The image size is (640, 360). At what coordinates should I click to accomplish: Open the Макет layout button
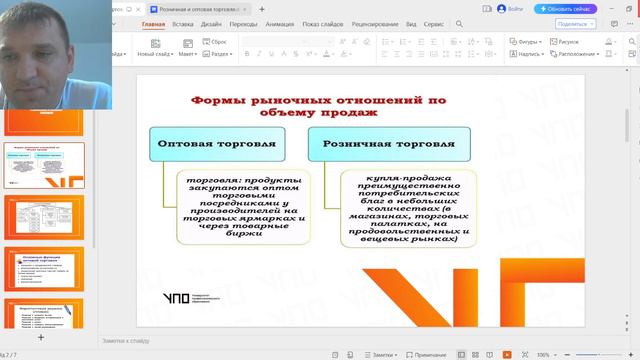click(x=188, y=48)
